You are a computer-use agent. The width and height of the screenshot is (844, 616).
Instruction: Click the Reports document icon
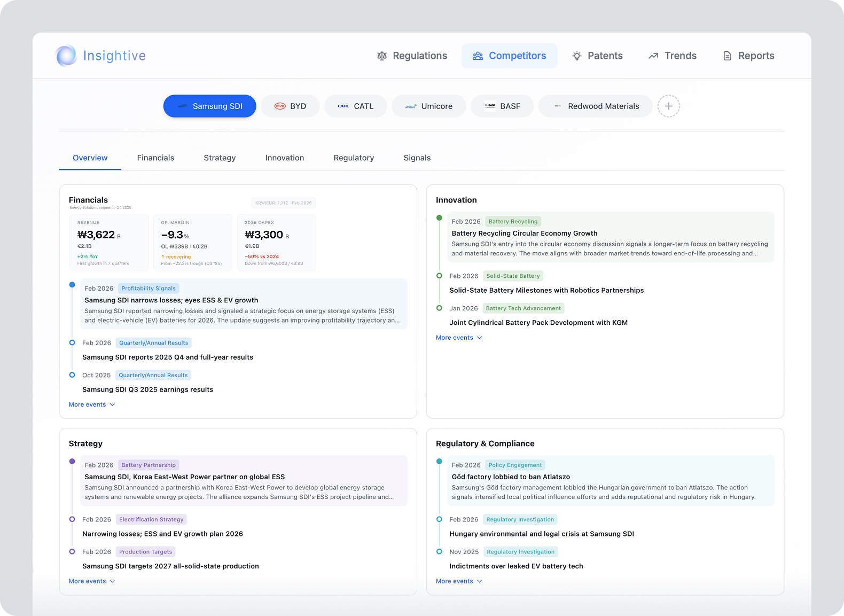tap(727, 56)
